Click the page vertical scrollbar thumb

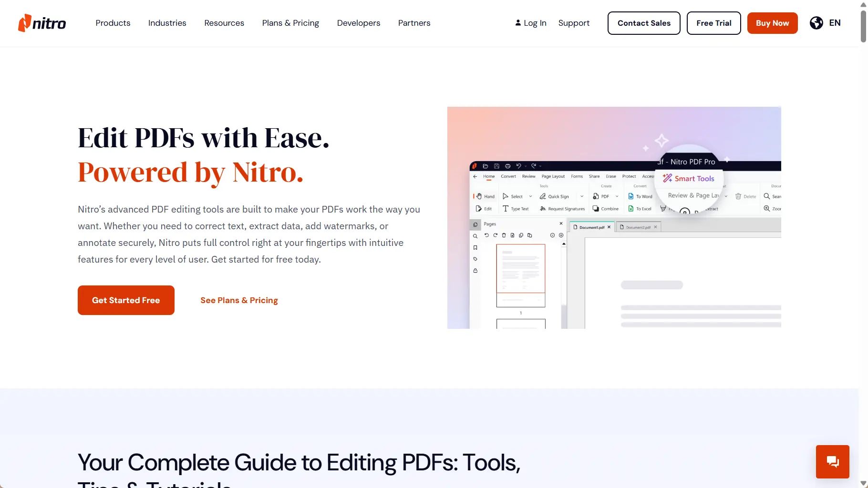click(x=863, y=26)
